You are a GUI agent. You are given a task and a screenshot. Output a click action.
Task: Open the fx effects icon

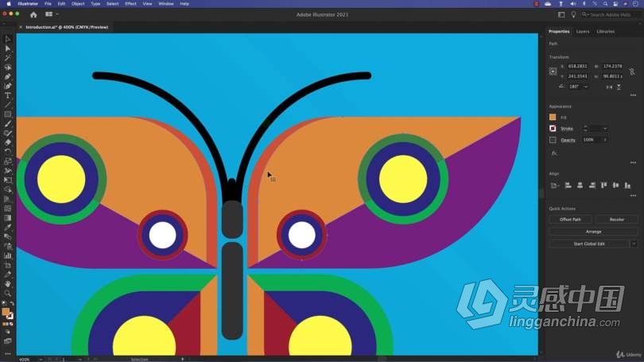[554, 153]
